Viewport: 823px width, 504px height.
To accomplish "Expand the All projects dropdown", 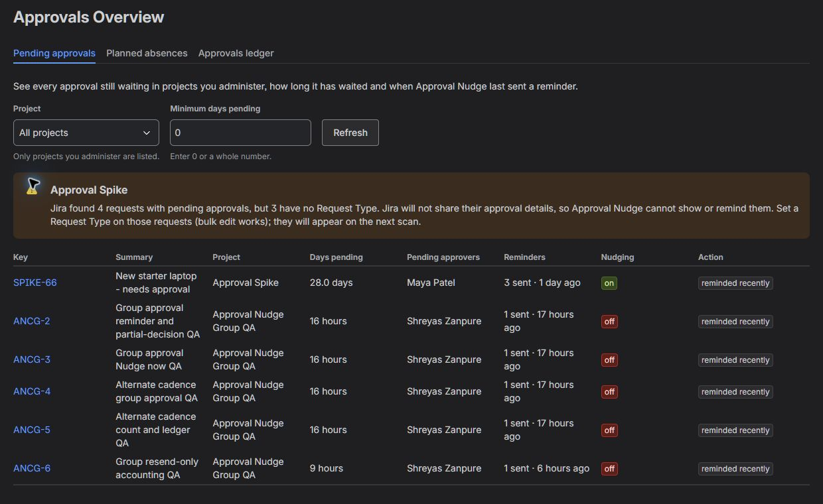I will point(86,133).
